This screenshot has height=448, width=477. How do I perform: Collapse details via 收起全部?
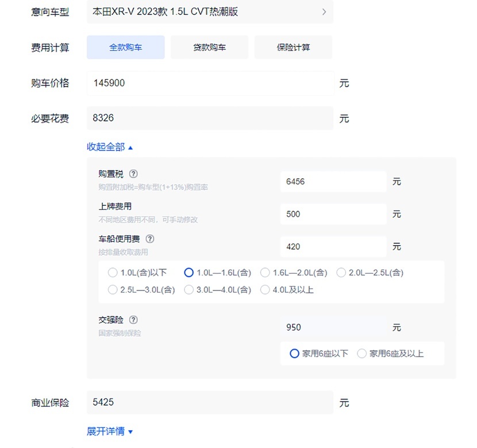point(110,147)
